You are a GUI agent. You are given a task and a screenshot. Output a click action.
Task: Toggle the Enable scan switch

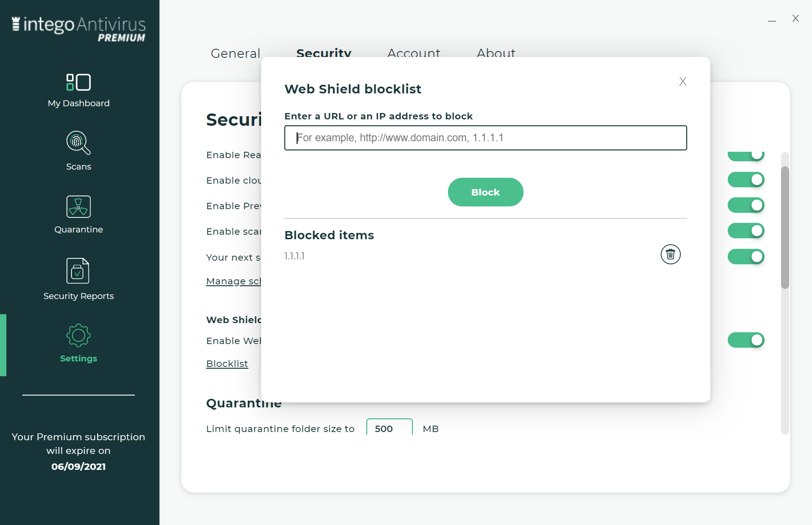click(x=746, y=231)
